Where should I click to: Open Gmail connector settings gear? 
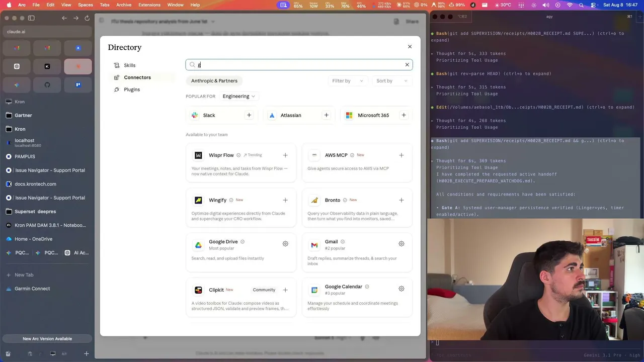tap(401, 244)
